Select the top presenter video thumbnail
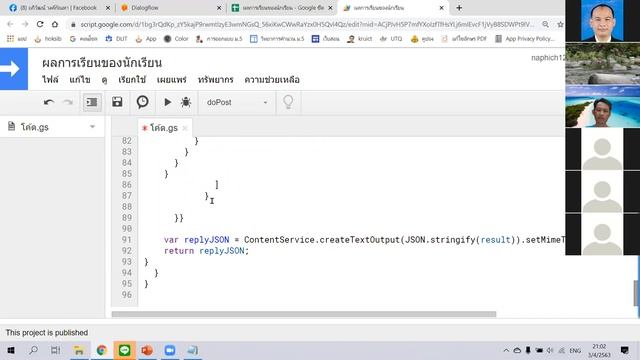Image resolution: width=640 pixels, height=360 pixels. tap(602, 21)
